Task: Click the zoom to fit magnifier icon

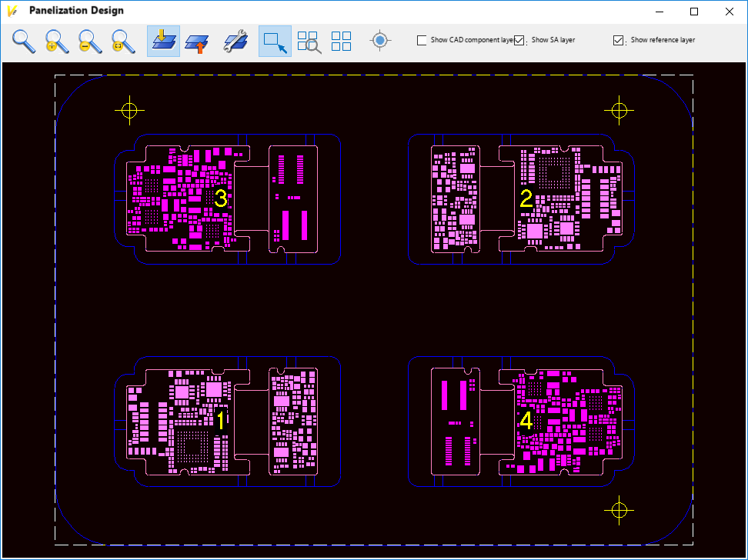Action: point(123,41)
